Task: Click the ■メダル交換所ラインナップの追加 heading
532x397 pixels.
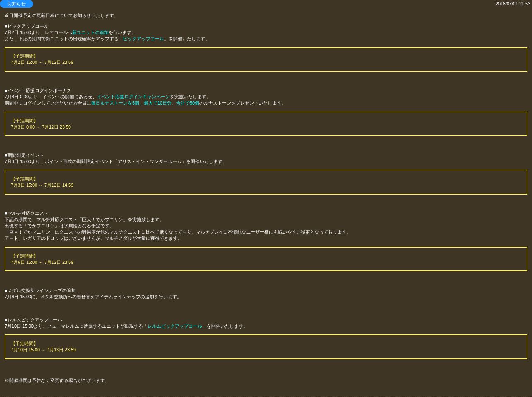Action: (x=40, y=291)
